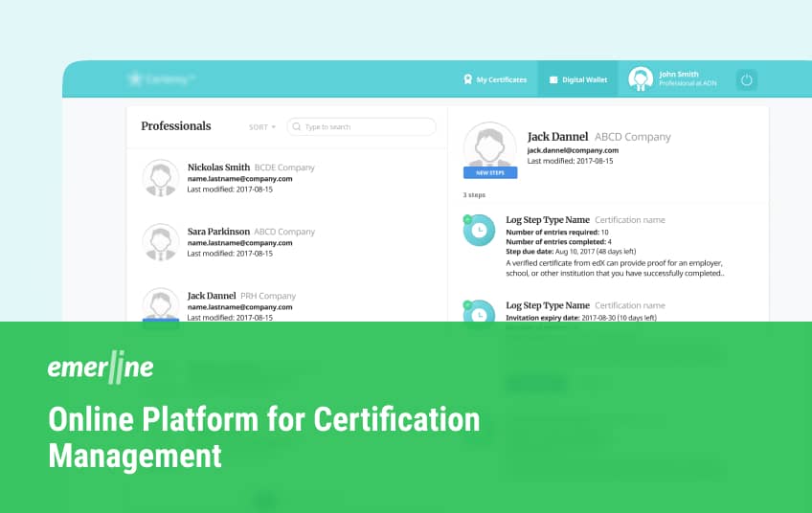Viewport: 812px width, 513px height.
Task: Click John Smith's profile avatar
Action: coord(641,79)
